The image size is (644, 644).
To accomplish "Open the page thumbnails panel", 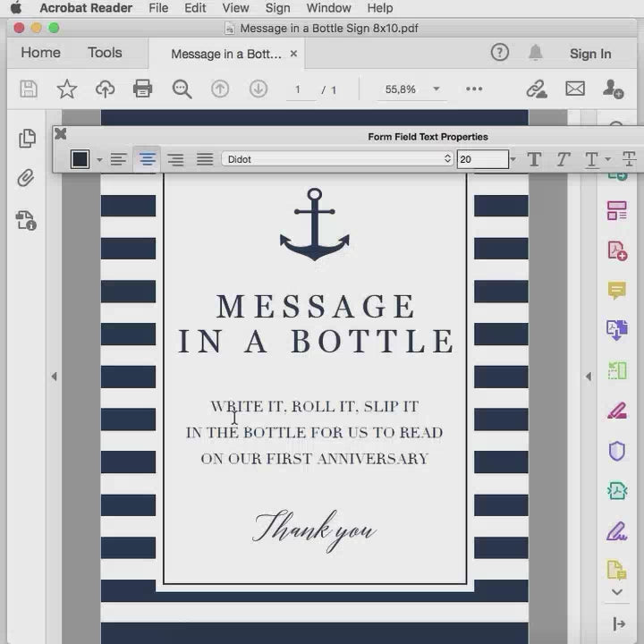I will coord(27,139).
